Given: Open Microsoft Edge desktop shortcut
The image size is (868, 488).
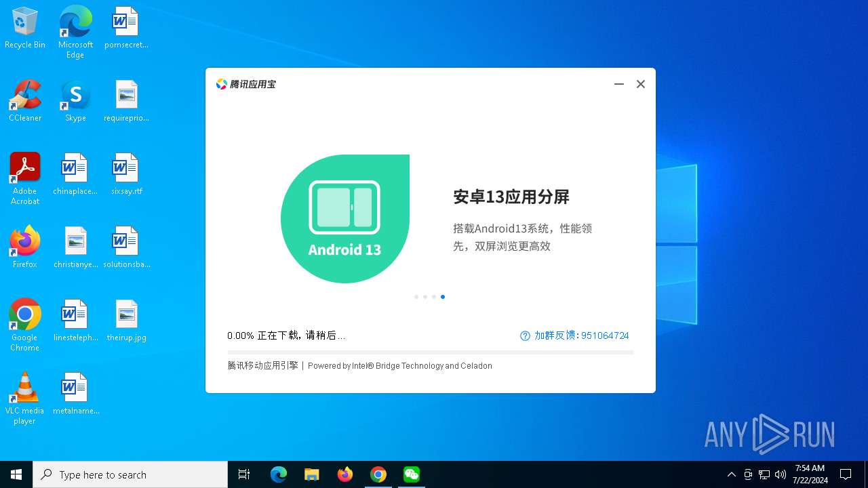Looking at the screenshot, I should [75, 32].
